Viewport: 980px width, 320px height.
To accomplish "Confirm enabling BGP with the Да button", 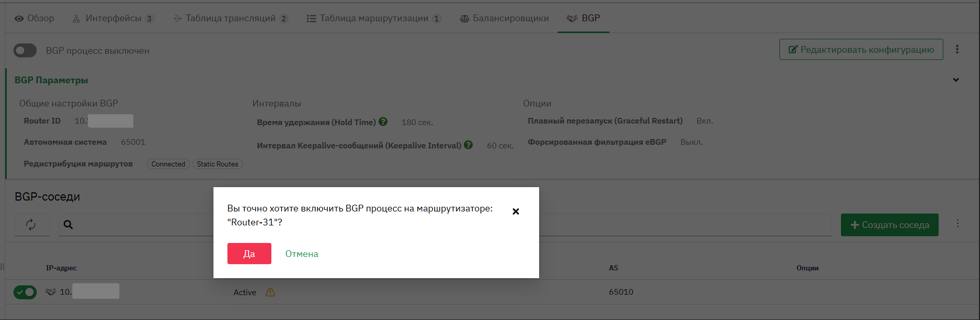I will 249,253.
